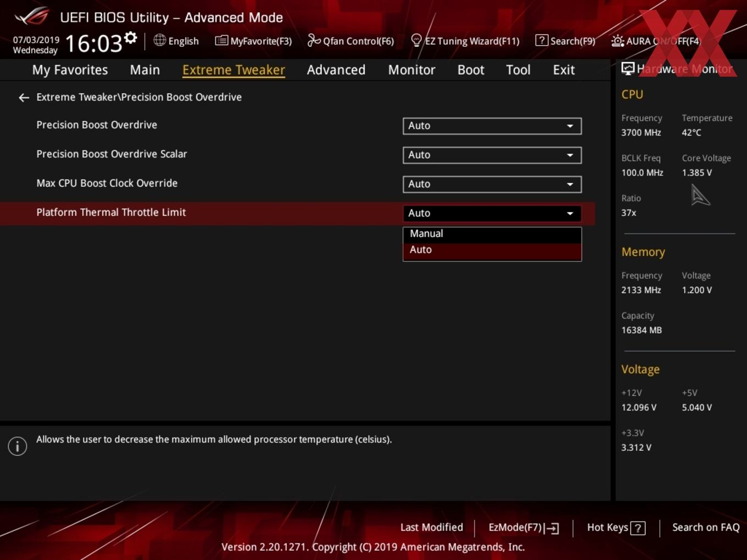This screenshot has height=560, width=747.
Task: Click the 1.200 V memory voltage value
Action: [697, 290]
